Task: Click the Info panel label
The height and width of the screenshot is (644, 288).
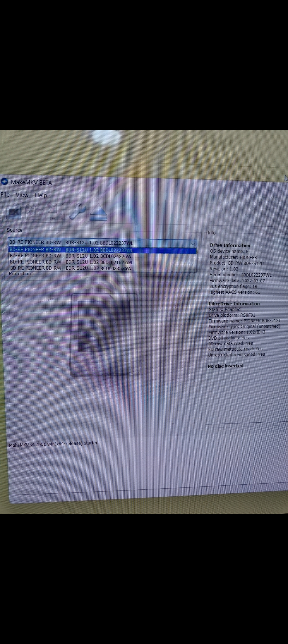Action: pos(212,233)
